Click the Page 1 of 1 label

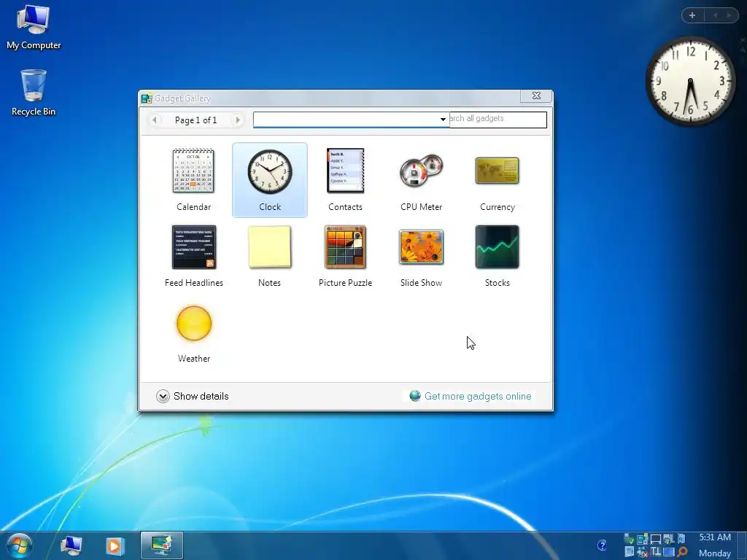196,120
